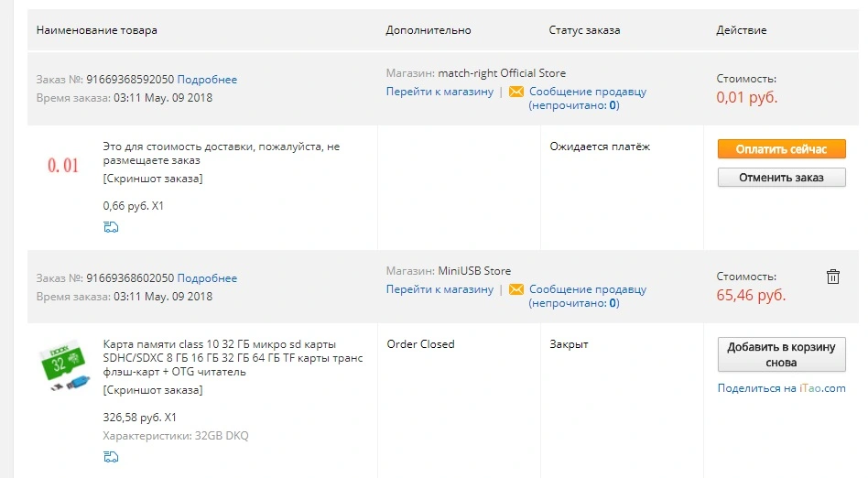Click the envelope icon for MiniUSB Store
This screenshot has width=868, height=478.
point(515,289)
